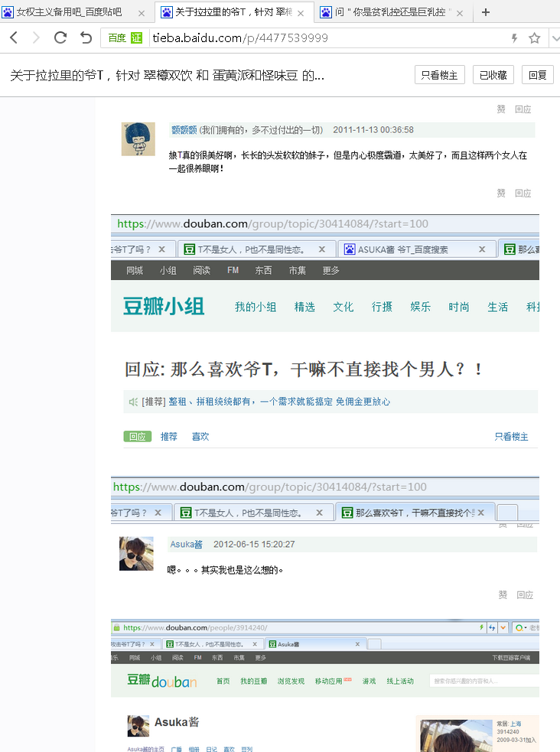Click the Asuka酱 profile avatar at bottom
This screenshot has width=560, height=752.
(138, 726)
